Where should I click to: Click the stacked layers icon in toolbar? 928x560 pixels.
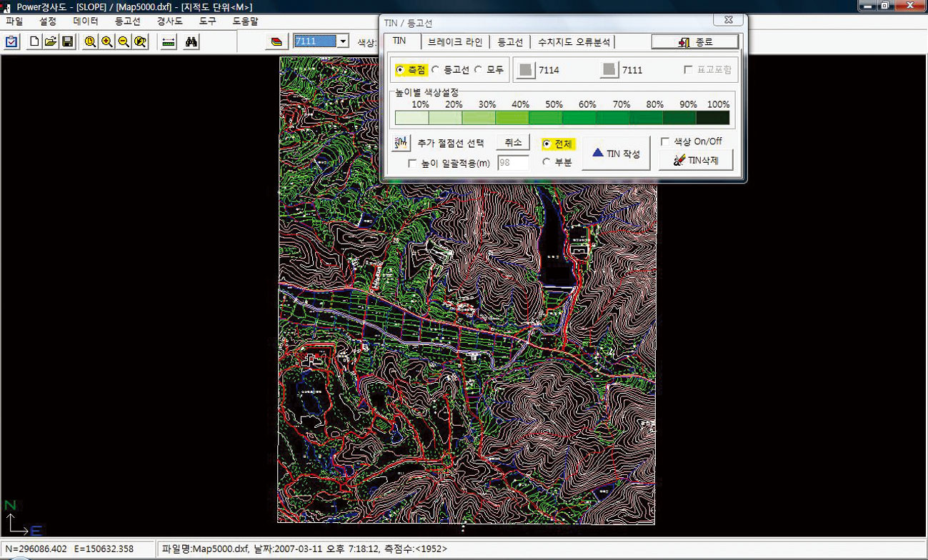coord(276,41)
